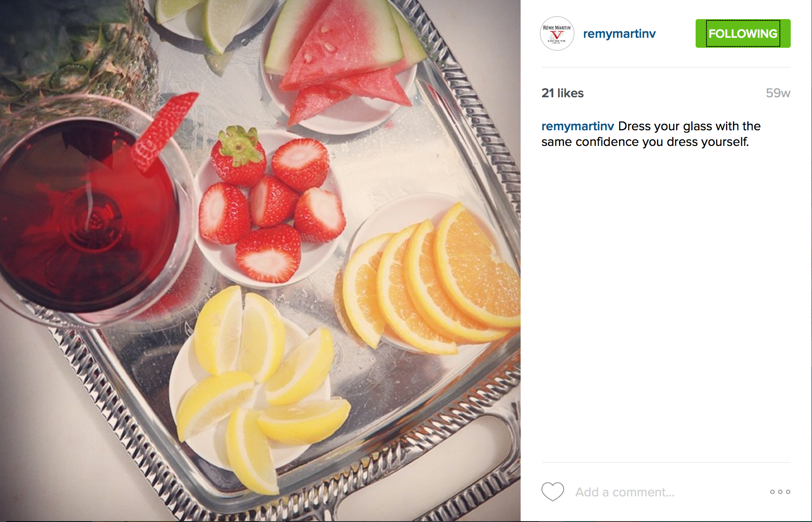Select the orange slices in the photo
Image resolution: width=812 pixels, height=522 pixels.
[x=430, y=278]
